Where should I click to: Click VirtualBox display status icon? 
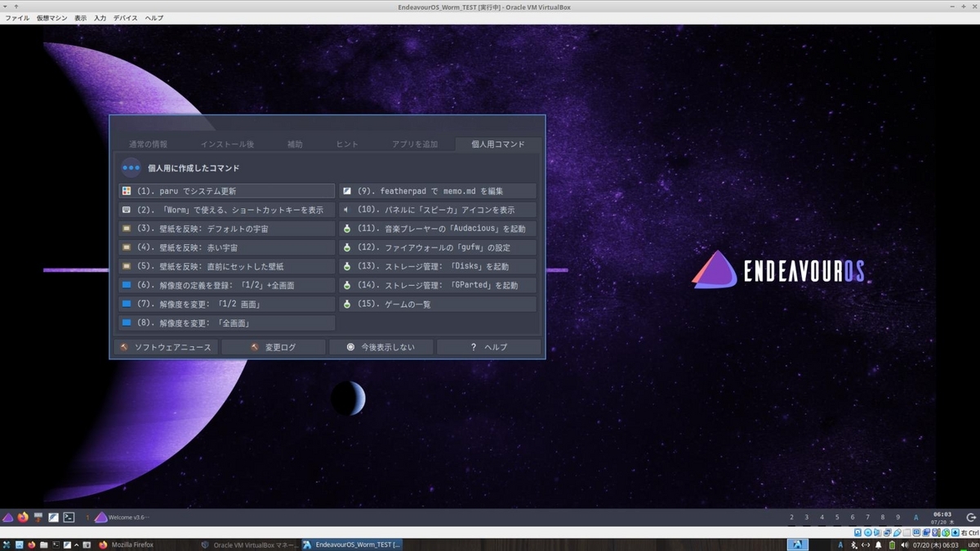pos(916,532)
